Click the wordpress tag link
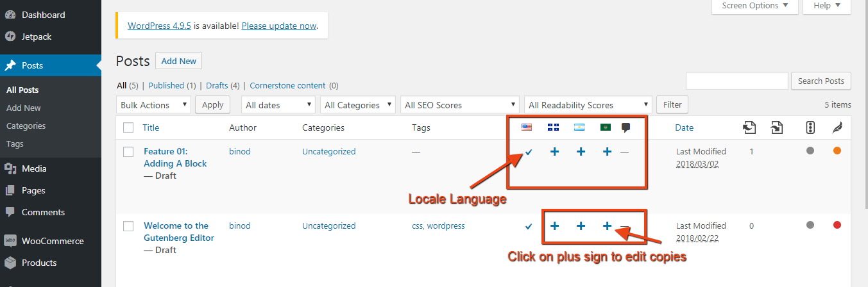Image resolution: width=868 pixels, height=287 pixels. pyautogui.click(x=446, y=225)
